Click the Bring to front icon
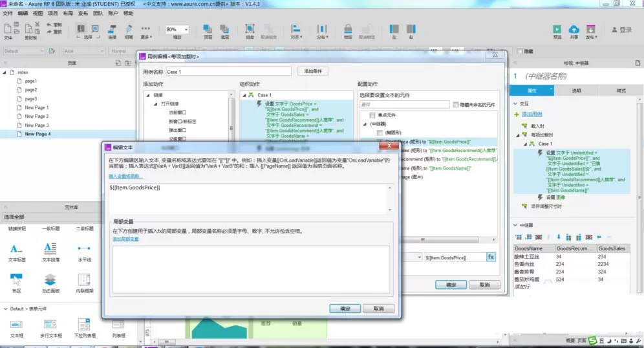 (x=208, y=28)
